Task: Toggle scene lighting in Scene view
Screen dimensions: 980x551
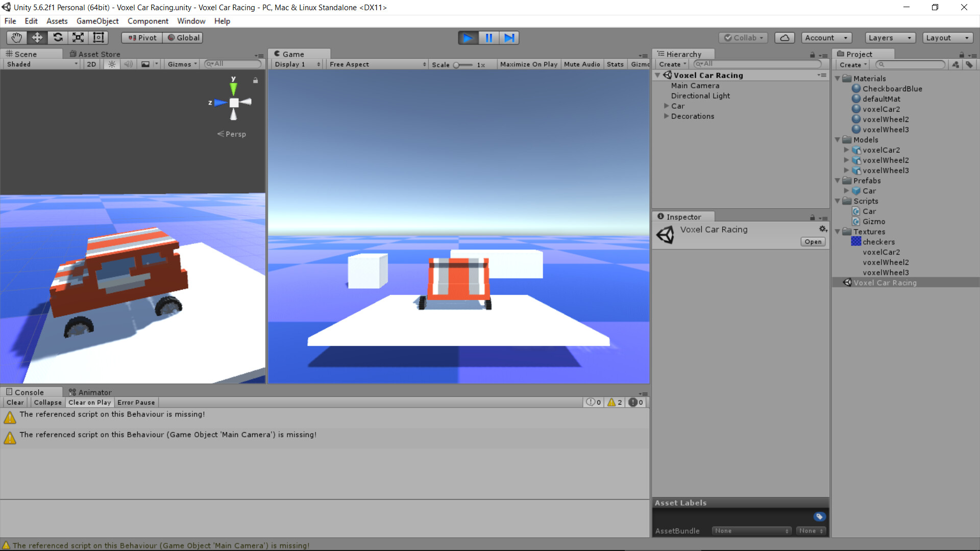Action: 111,64
